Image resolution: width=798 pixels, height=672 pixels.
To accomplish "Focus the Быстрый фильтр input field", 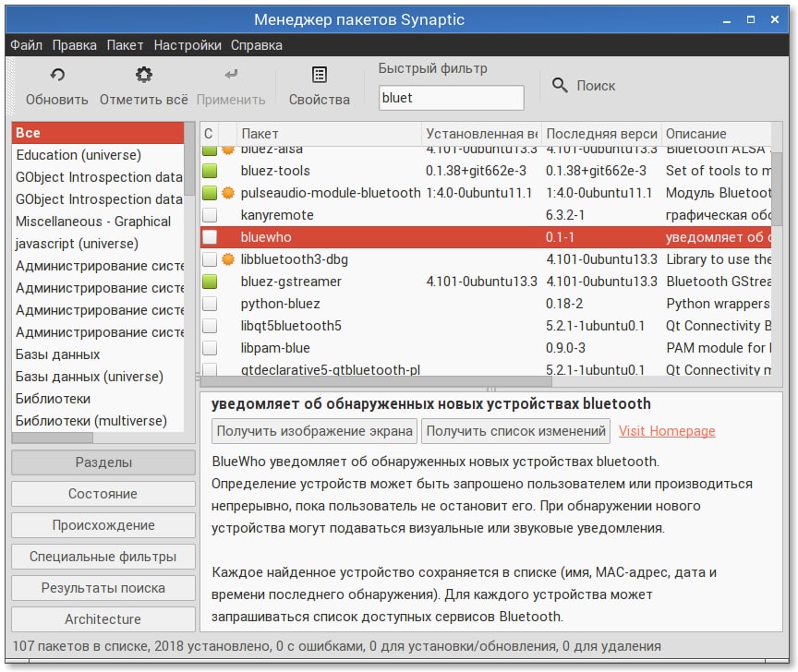I will click(451, 98).
